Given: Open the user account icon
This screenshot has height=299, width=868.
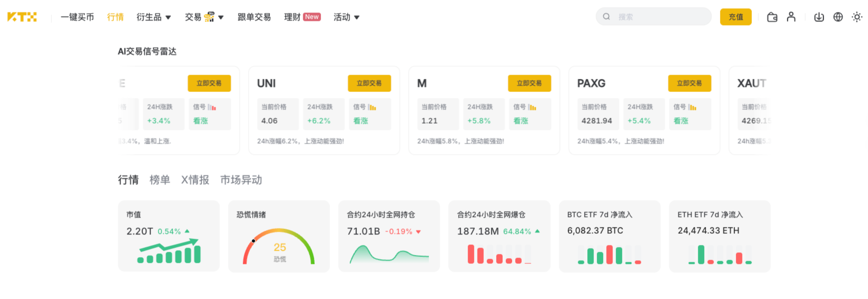Looking at the screenshot, I should click(x=791, y=17).
